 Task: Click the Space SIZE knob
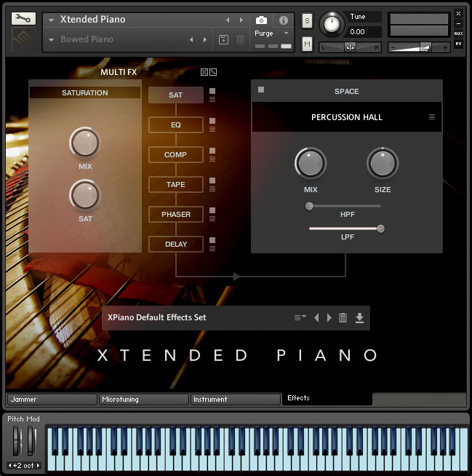[x=383, y=163]
